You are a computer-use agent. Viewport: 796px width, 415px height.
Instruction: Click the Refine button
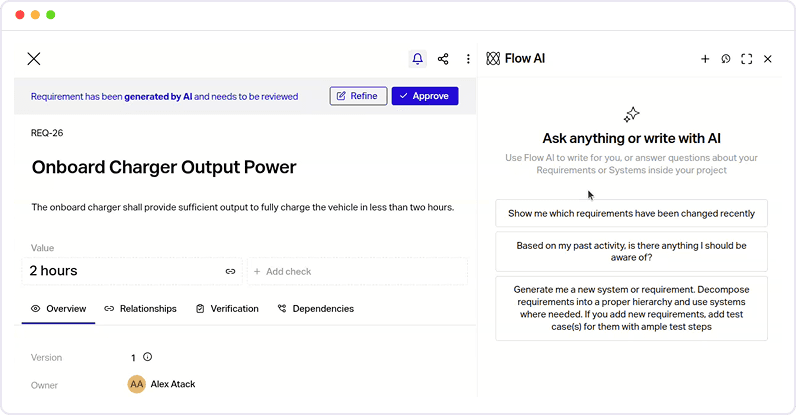(358, 96)
